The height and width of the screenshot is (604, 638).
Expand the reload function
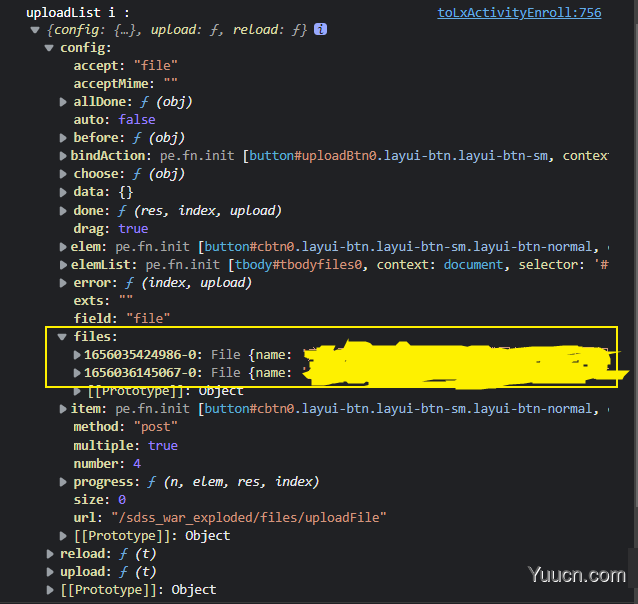coord(50,554)
